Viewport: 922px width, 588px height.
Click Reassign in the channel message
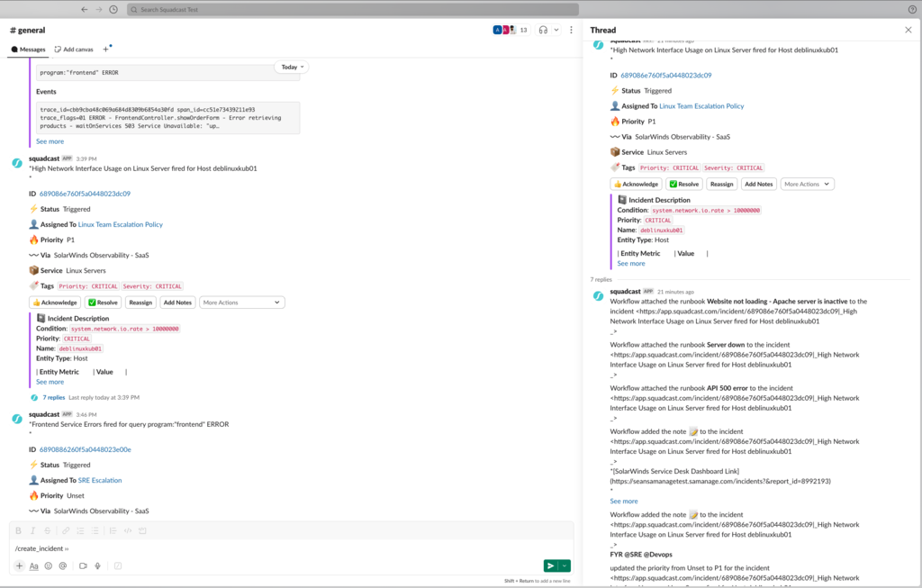(x=140, y=303)
